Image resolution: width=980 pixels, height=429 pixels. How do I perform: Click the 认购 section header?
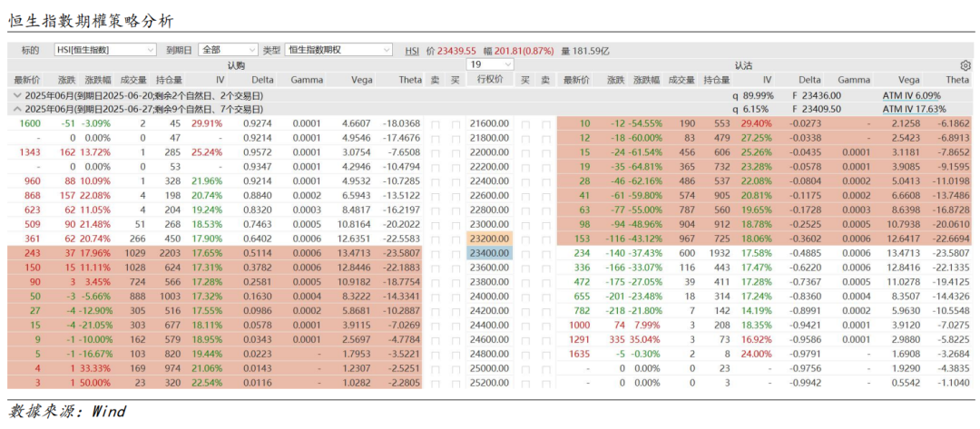click(x=236, y=65)
